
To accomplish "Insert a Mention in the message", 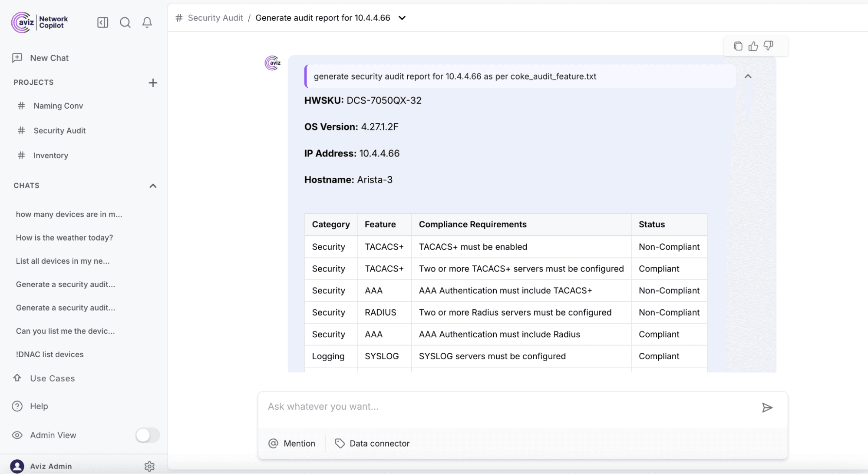I will tap(292, 443).
